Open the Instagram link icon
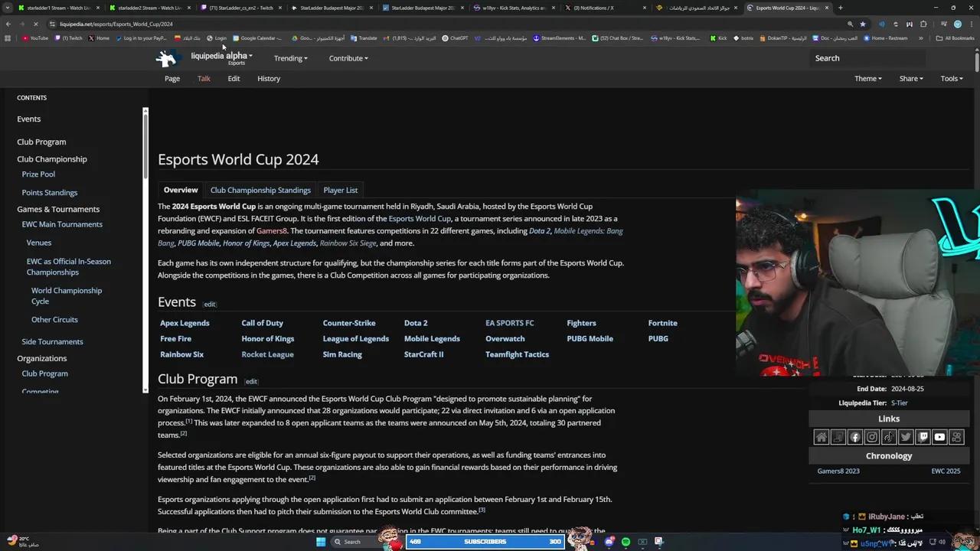This screenshot has width=980, height=551. [x=872, y=437]
